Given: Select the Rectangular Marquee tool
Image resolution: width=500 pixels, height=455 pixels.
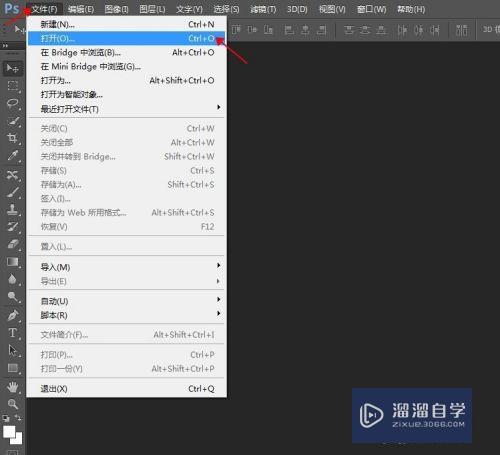Looking at the screenshot, I should point(13,86).
